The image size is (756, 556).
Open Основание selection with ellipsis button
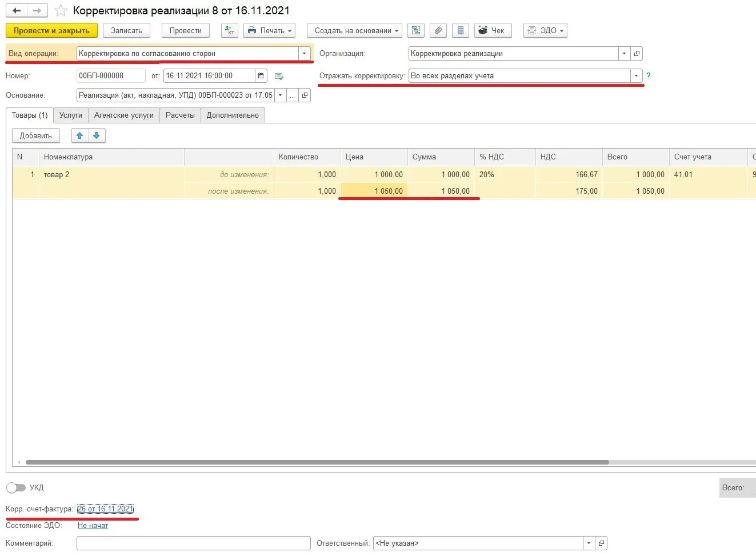tap(293, 95)
